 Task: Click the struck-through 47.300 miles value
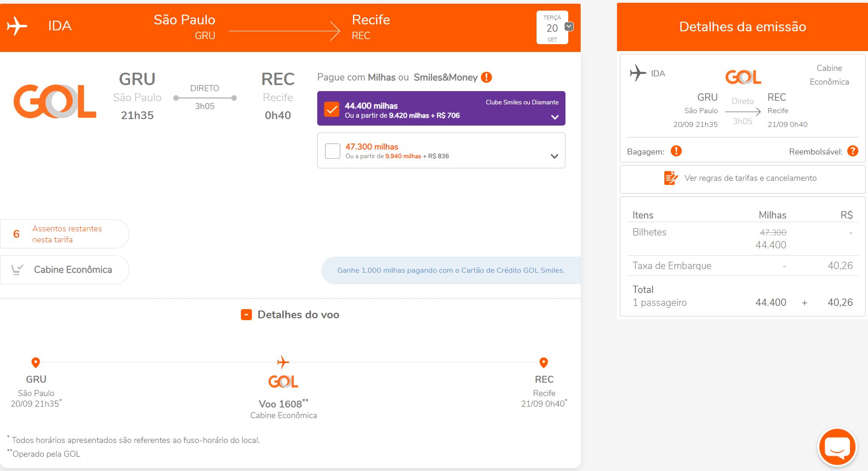tap(773, 233)
